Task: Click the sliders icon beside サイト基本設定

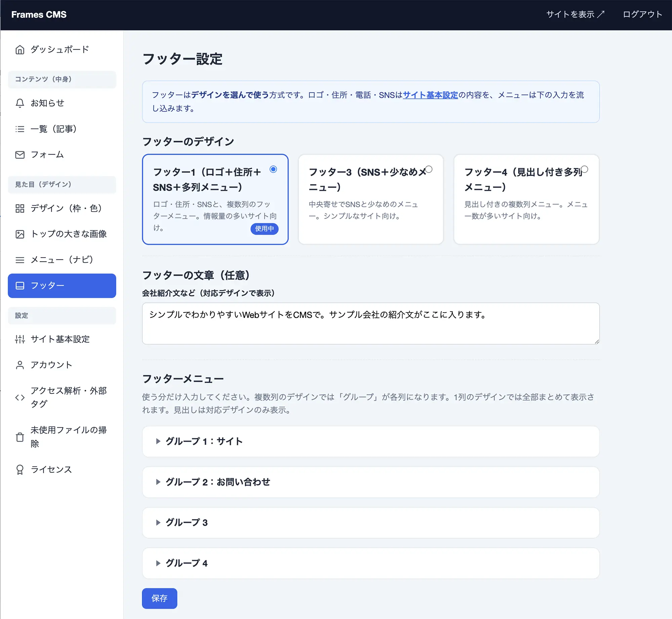Action: (20, 339)
